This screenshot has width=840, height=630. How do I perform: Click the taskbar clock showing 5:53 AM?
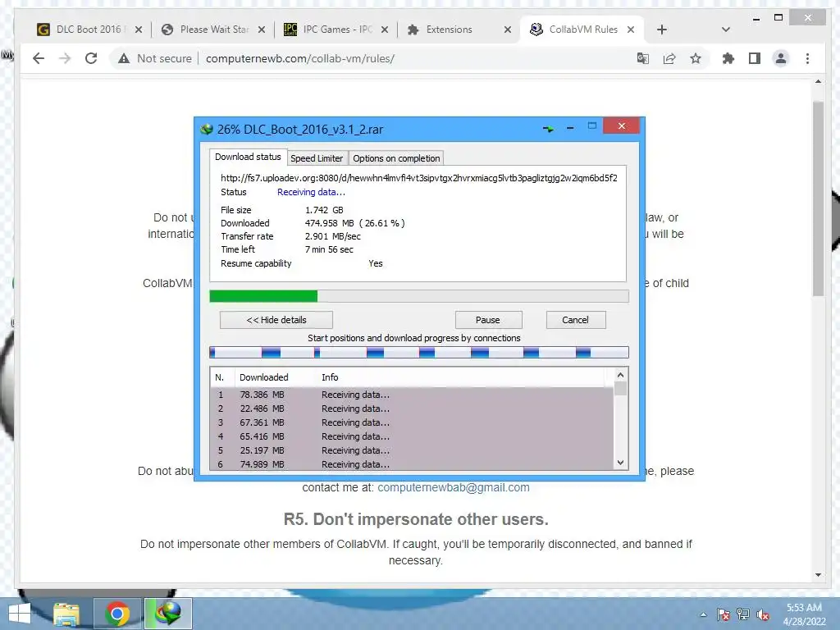point(804,614)
